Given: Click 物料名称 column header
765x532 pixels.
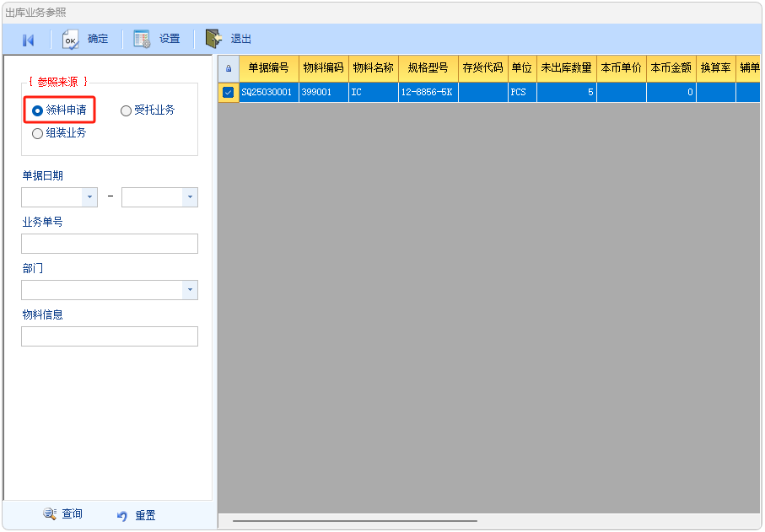Looking at the screenshot, I should (x=374, y=68).
